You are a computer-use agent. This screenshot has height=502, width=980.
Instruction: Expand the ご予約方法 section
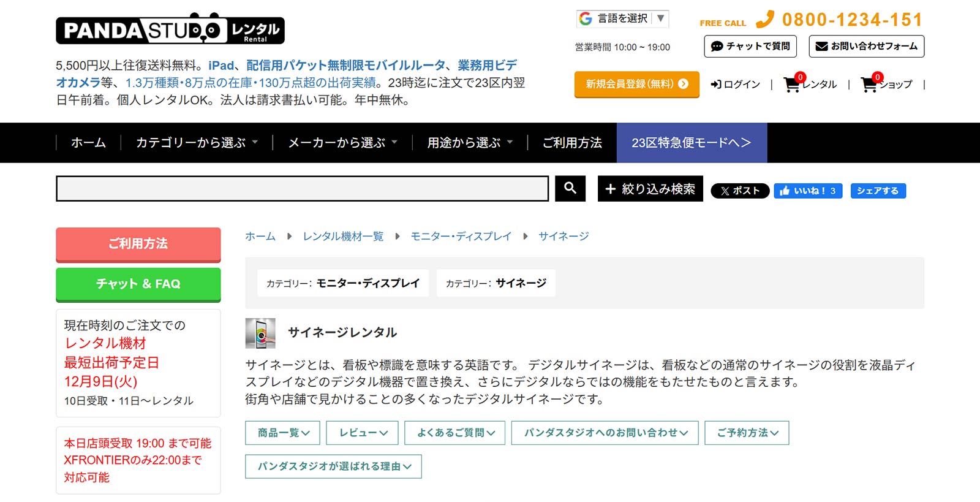[x=747, y=433]
